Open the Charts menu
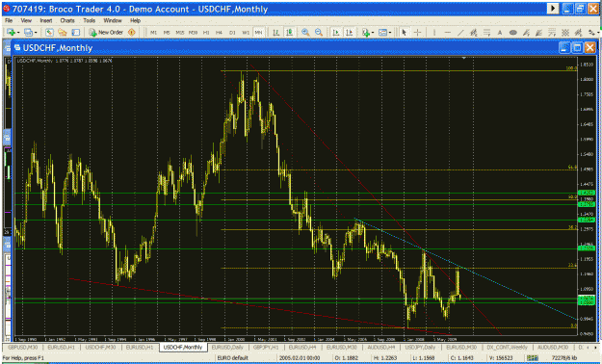The image size is (602, 364). [x=67, y=21]
